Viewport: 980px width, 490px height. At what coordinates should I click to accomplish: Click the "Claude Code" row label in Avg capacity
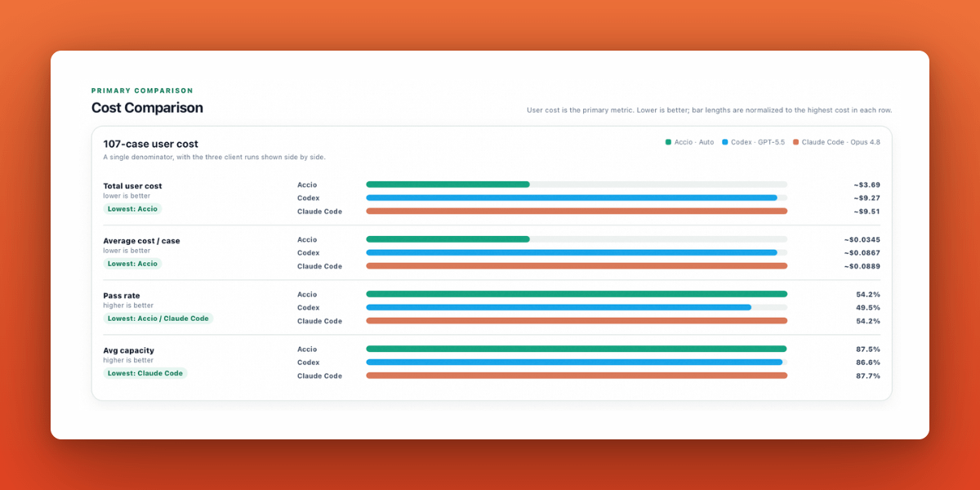point(319,376)
